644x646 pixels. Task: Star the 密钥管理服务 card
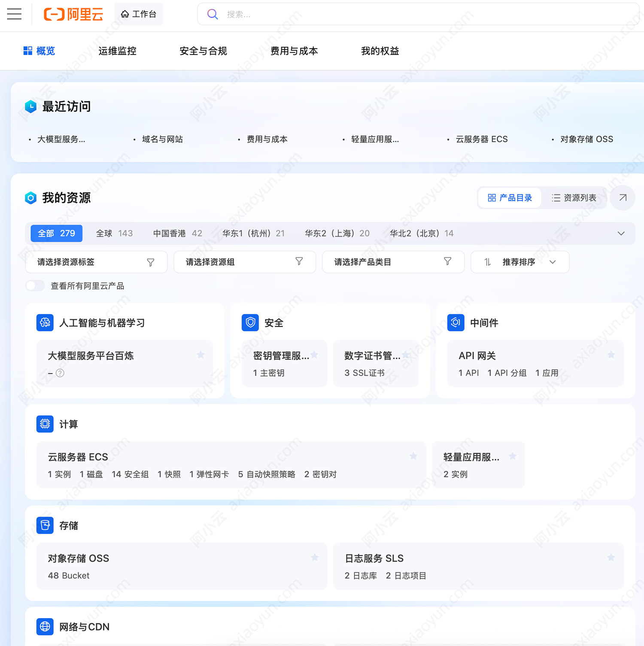tap(314, 355)
